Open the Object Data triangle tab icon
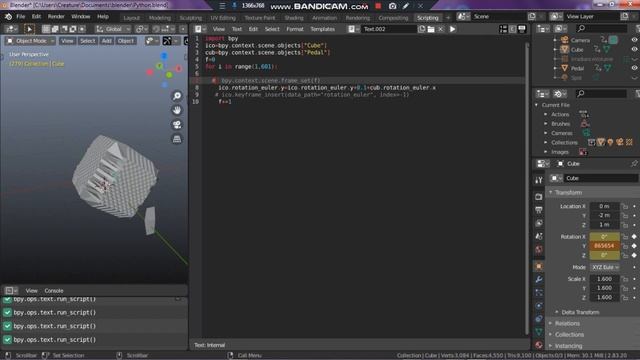640x360 pixels. click(x=539, y=332)
